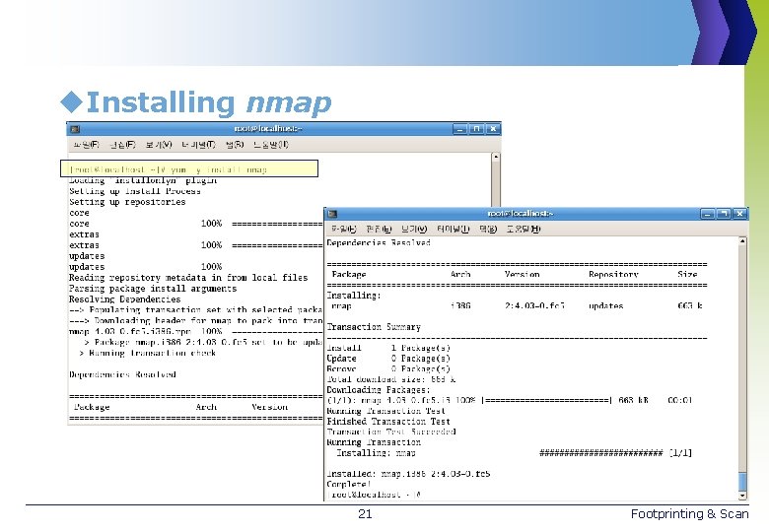Click scroll-up arrow in front terminal window
769x532 pixels.
[742, 241]
